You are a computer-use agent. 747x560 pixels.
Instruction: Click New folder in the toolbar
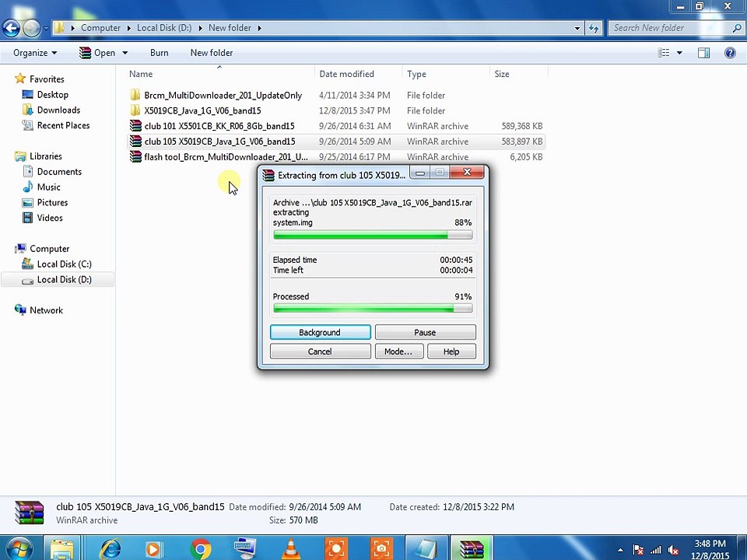[x=212, y=53]
